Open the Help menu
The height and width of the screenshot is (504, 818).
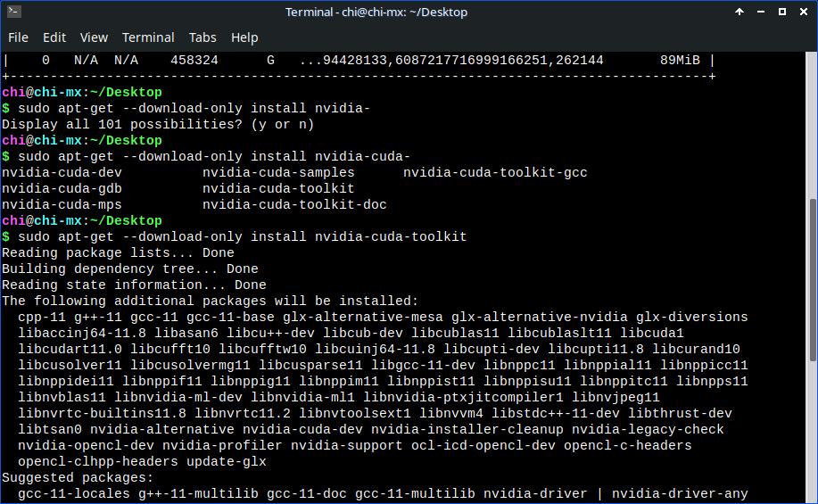tap(244, 37)
